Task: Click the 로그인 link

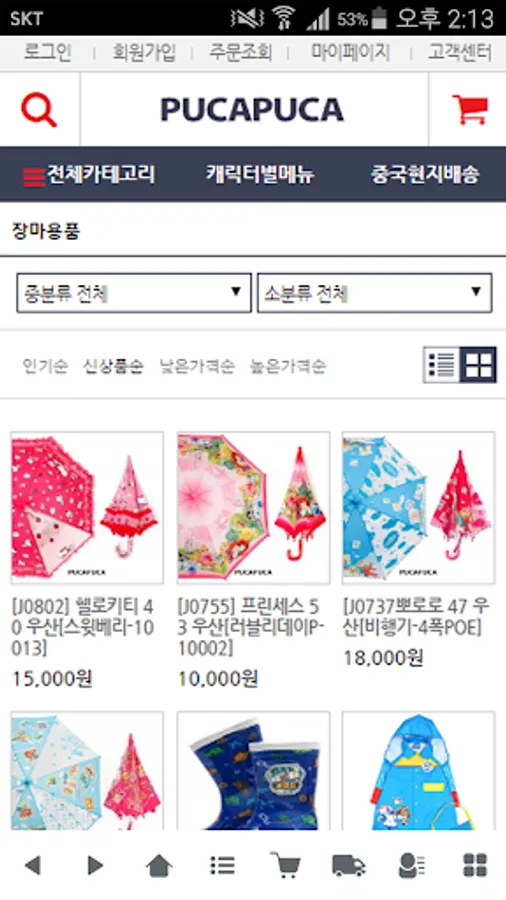Action: tap(48, 53)
